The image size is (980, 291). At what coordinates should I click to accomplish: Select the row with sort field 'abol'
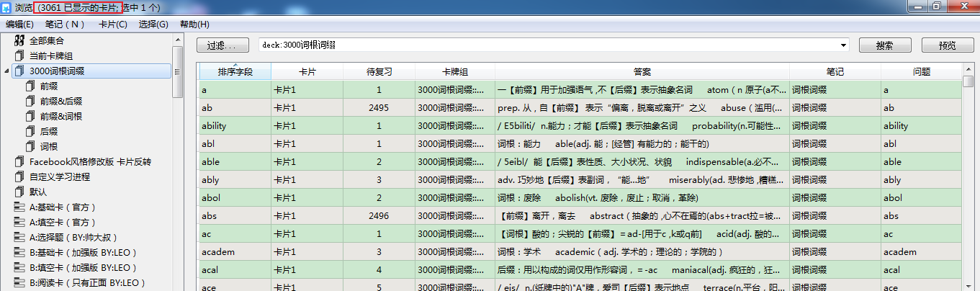tap(580, 197)
